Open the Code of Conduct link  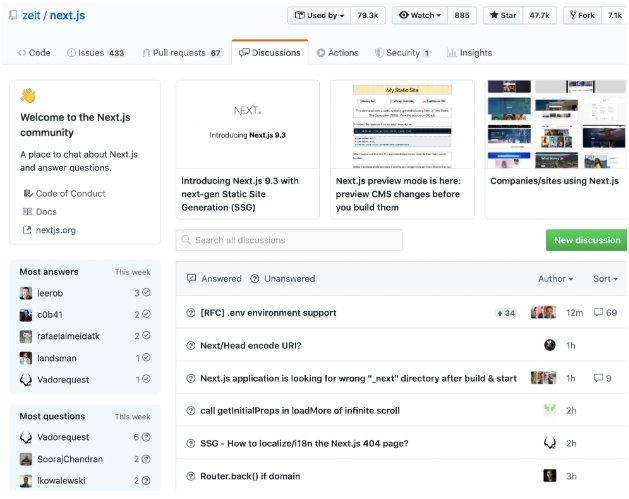coord(70,193)
